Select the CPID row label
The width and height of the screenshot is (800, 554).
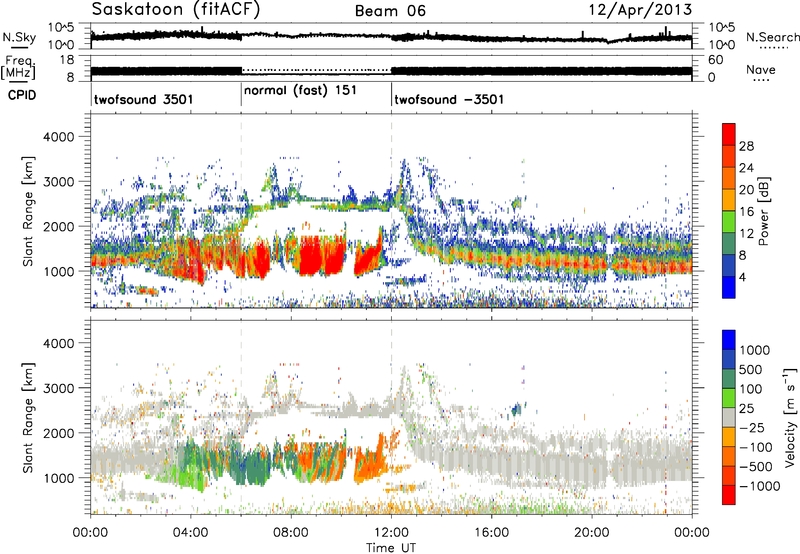tap(22, 95)
